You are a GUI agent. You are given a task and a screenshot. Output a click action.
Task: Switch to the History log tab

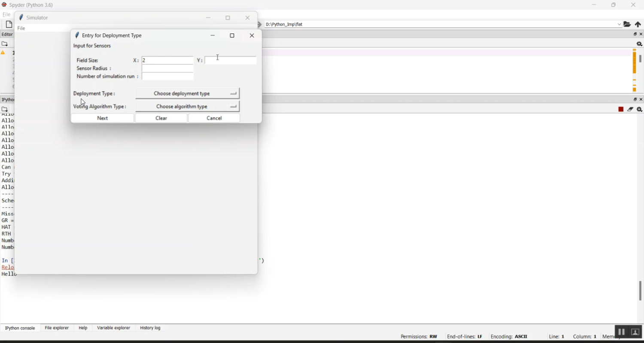click(150, 328)
